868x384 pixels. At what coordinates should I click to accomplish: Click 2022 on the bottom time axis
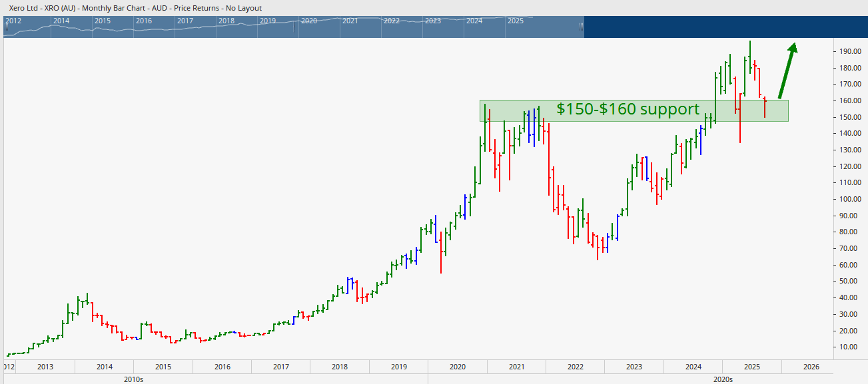coord(576,367)
